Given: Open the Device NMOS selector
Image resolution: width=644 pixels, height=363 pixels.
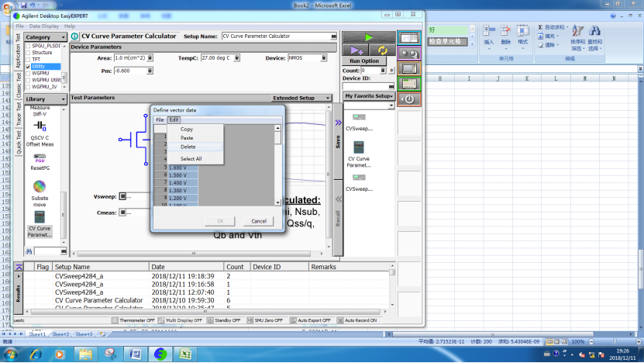Looking at the screenshot, I should (x=324, y=58).
